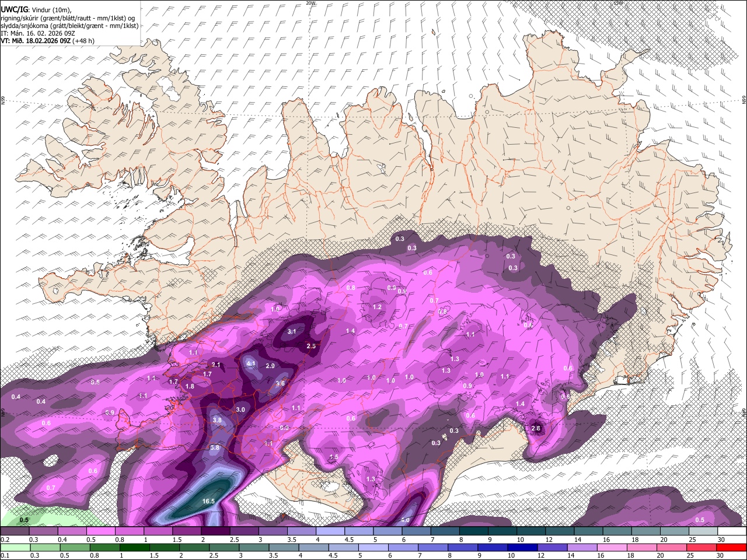Click the 0.5 value on the green rain patch
Screen dimensions: 747x560
point(24,520)
